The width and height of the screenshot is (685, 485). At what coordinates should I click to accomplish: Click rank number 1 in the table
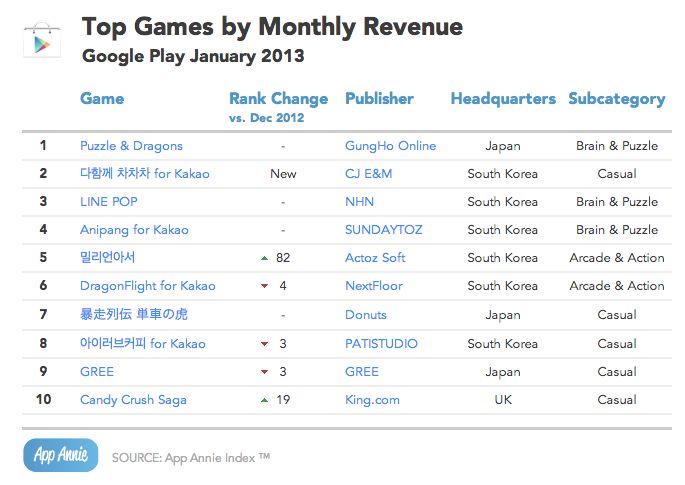coord(43,146)
